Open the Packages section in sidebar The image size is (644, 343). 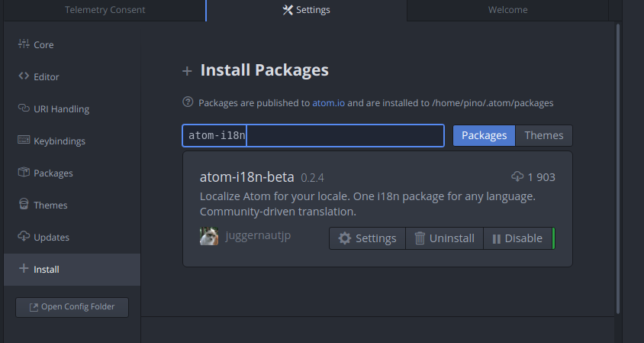pyautogui.click(x=72, y=173)
